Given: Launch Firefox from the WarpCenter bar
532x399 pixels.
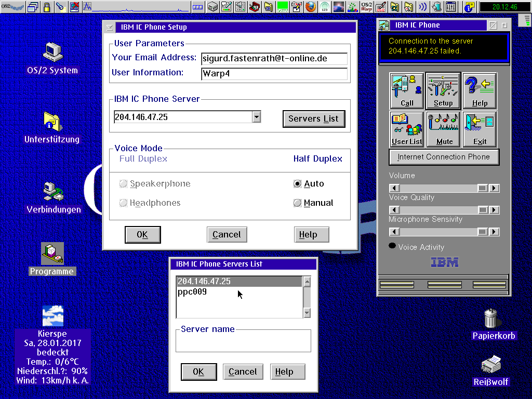Looking at the screenshot, I should pos(311,6).
